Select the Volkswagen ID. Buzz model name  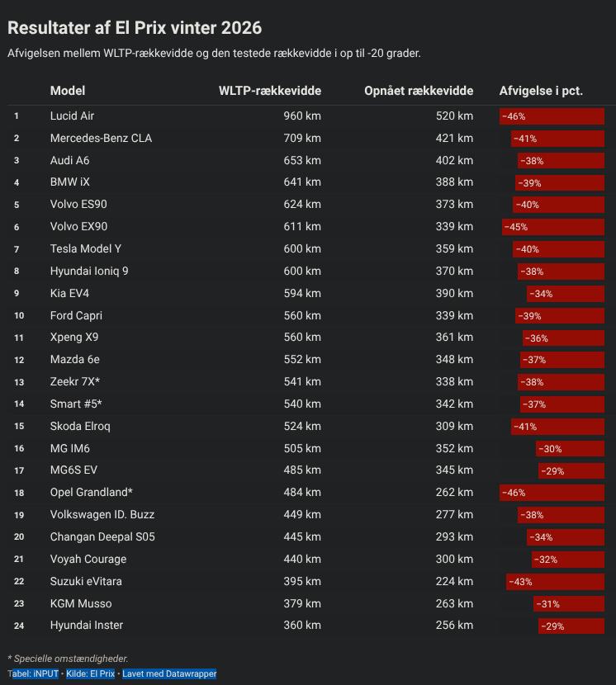point(102,515)
